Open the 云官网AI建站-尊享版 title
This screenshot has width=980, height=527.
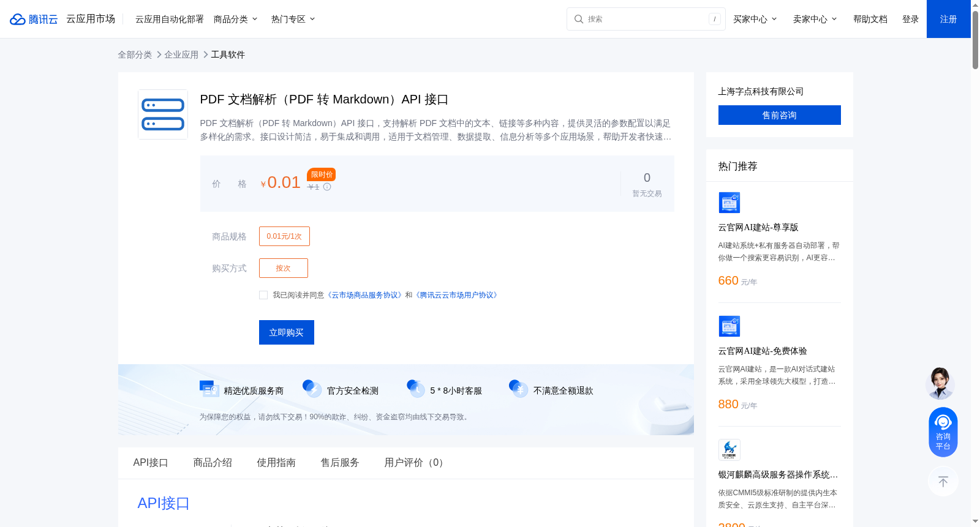[x=758, y=227]
